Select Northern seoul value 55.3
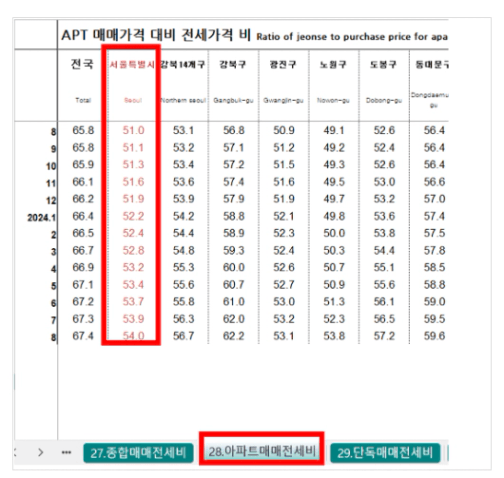The width and height of the screenshot is (504, 478). [x=183, y=267]
